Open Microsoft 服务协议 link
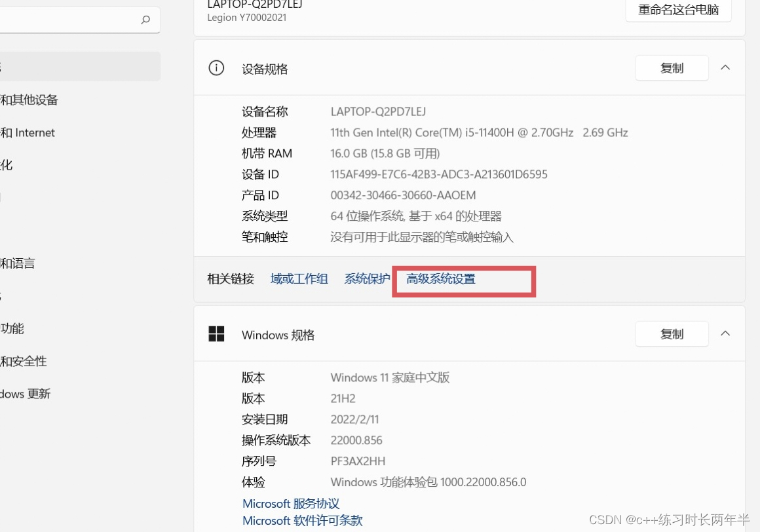Image resolution: width=760 pixels, height=532 pixels. point(291,503)
